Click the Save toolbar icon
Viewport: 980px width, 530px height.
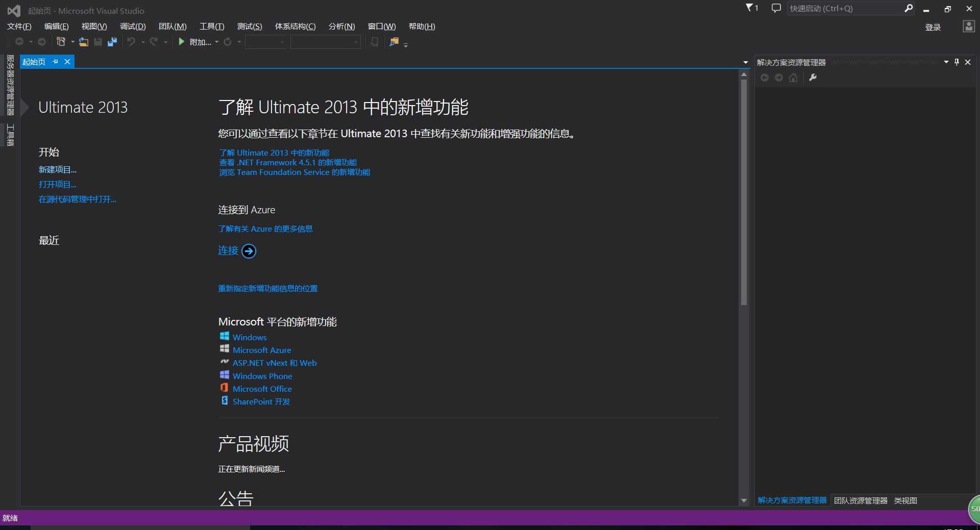[x=98, y=42]
